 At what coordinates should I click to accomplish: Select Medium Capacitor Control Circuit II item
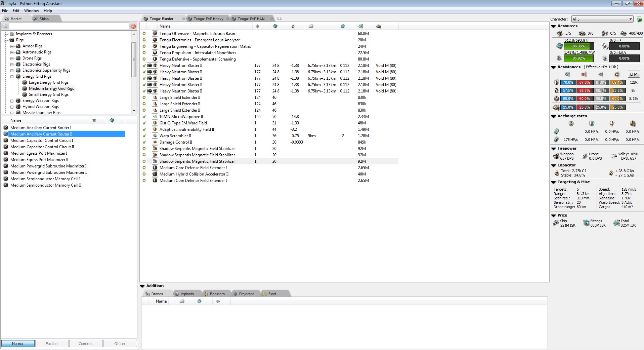click(x=42, y=147)
